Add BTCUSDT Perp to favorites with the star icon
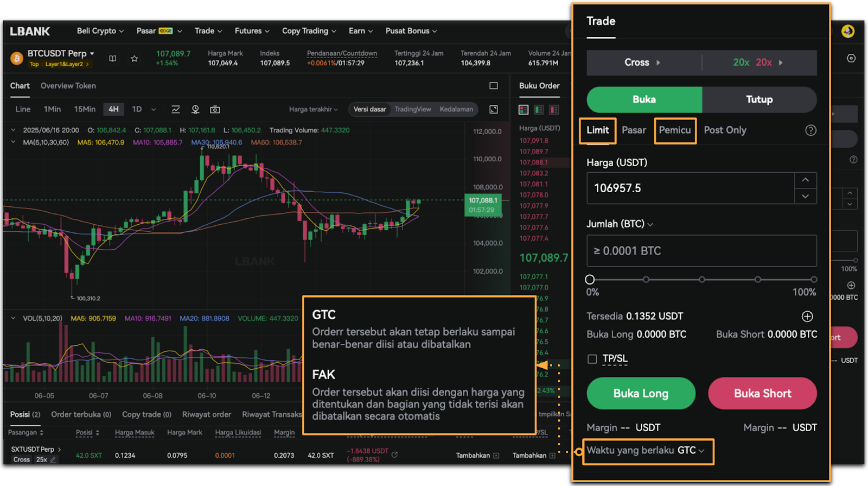This screenshot has height=486, width=868. coord(134,59)
